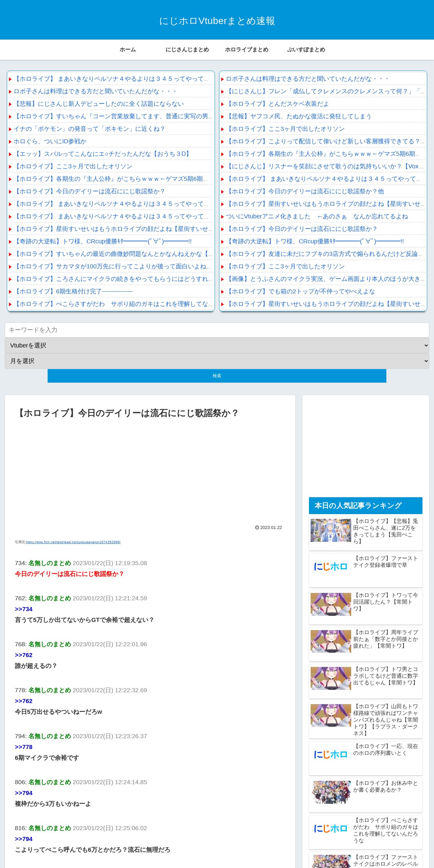Open right list link フレン「成仏してクレメンスの
Image resolution: width=434 pixels, height=868 pixels.
[325, 91]
